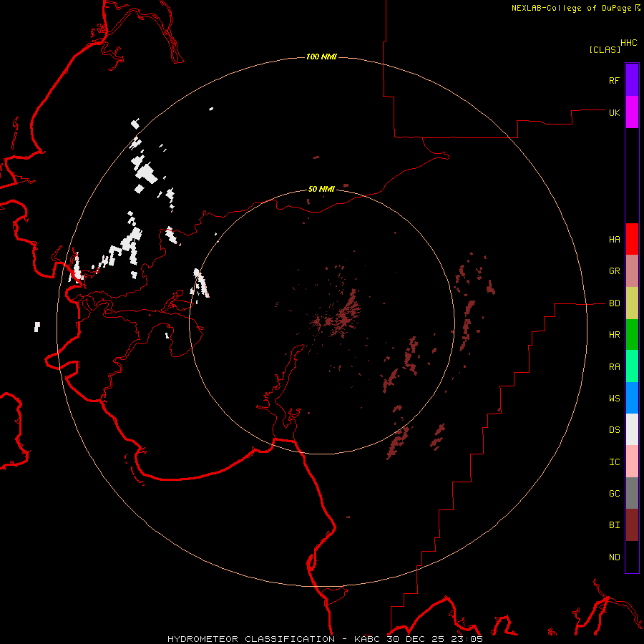This screenshot has width=644, height=644.
Task: Click the 100 NMI range ring label
Action: click(321, 57)
